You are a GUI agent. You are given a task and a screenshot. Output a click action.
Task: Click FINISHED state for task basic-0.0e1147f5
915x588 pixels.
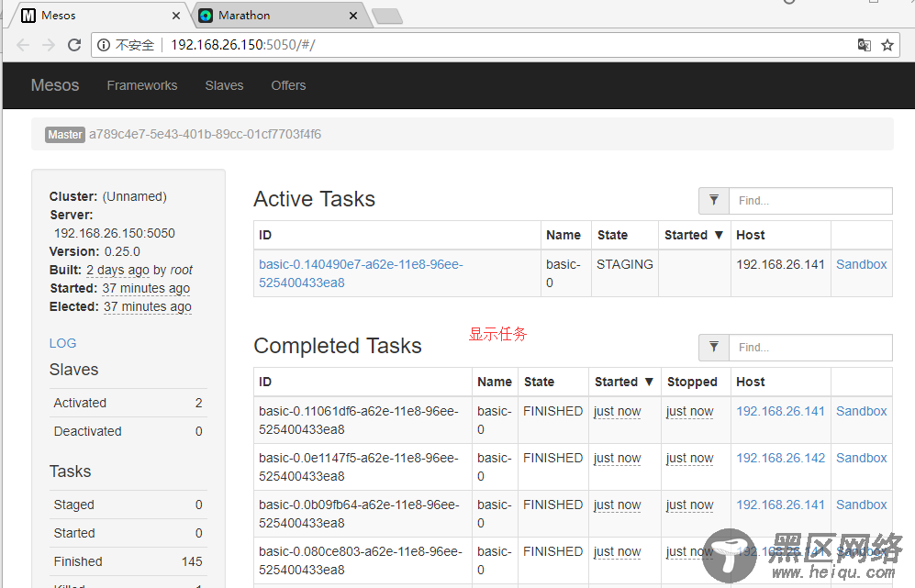(552, 458)
